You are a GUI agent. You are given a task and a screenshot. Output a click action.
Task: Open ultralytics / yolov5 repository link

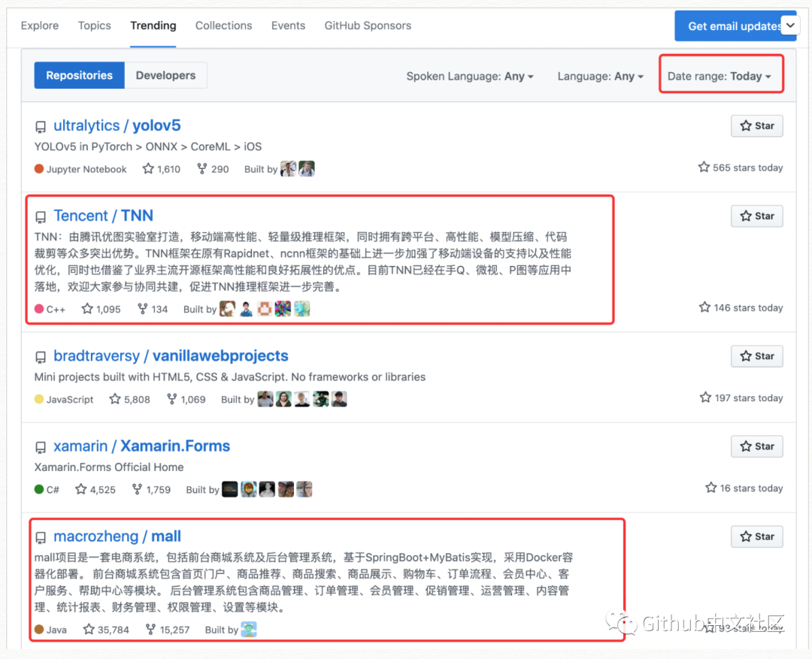[x=117, y=125]
